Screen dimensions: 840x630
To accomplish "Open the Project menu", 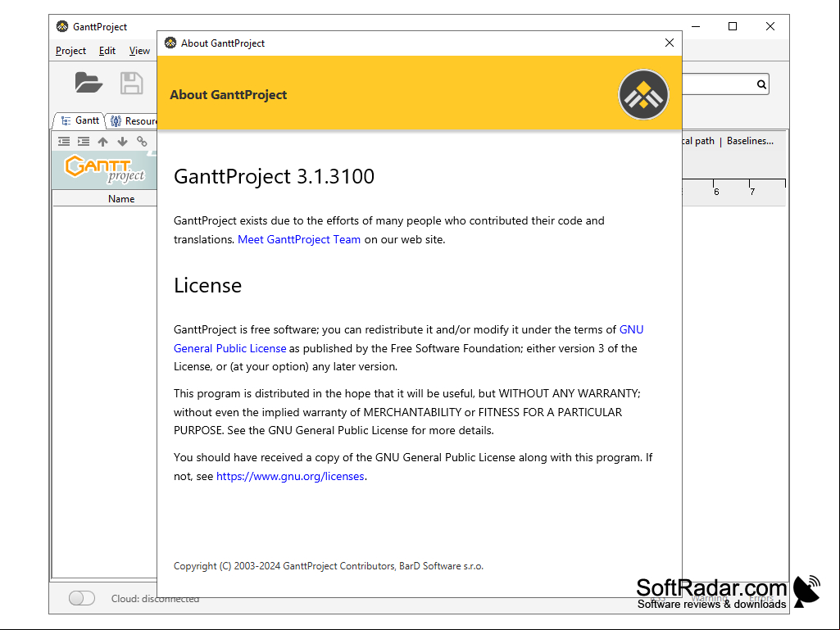I will coord(70,50).
